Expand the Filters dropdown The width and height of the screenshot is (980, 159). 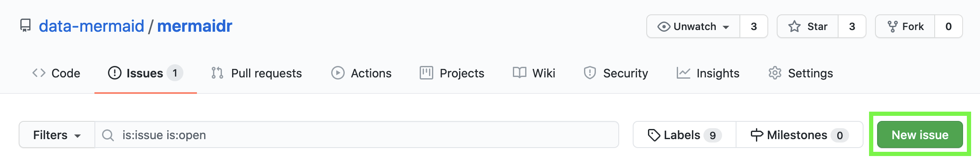57,135
